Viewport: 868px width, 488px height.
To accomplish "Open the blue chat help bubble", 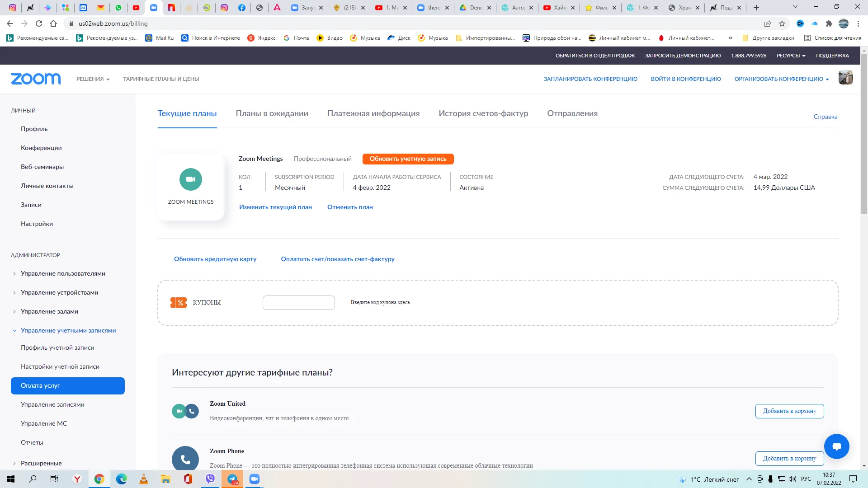I will [x=836, y=446].
